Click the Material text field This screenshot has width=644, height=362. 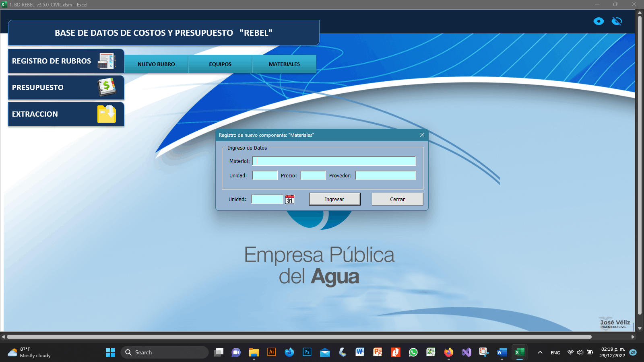click(x=334, y=161)
